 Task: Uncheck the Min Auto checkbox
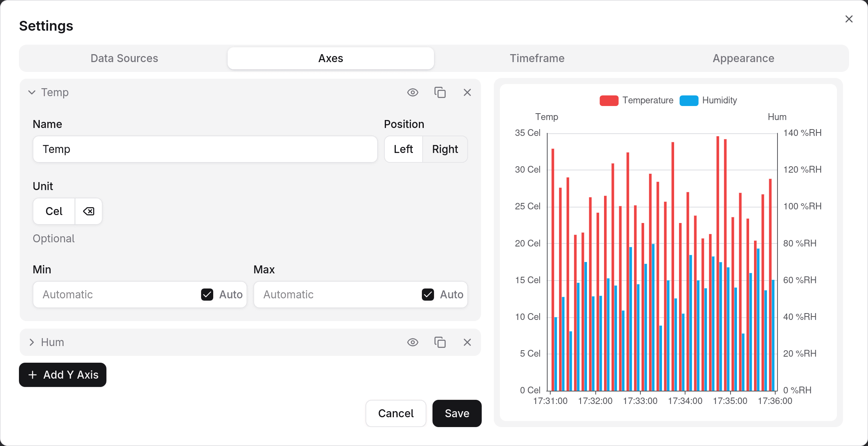coord(207,295)
